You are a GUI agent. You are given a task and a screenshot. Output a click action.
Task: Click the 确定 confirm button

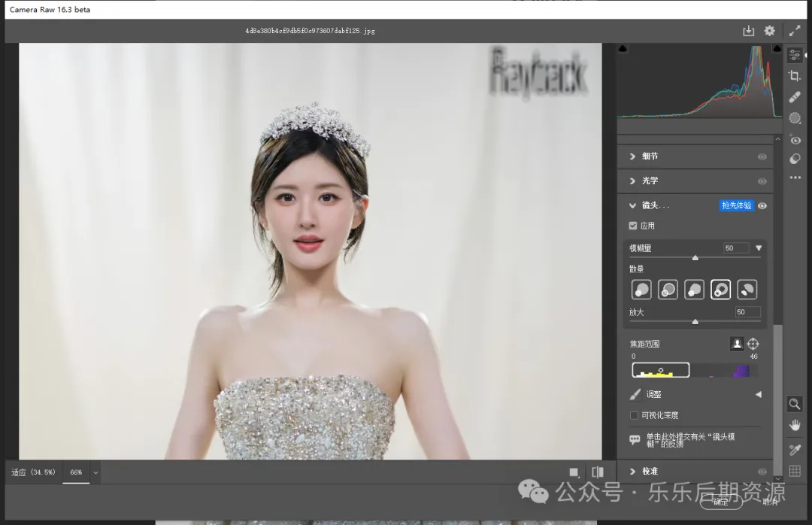[720, 502]
